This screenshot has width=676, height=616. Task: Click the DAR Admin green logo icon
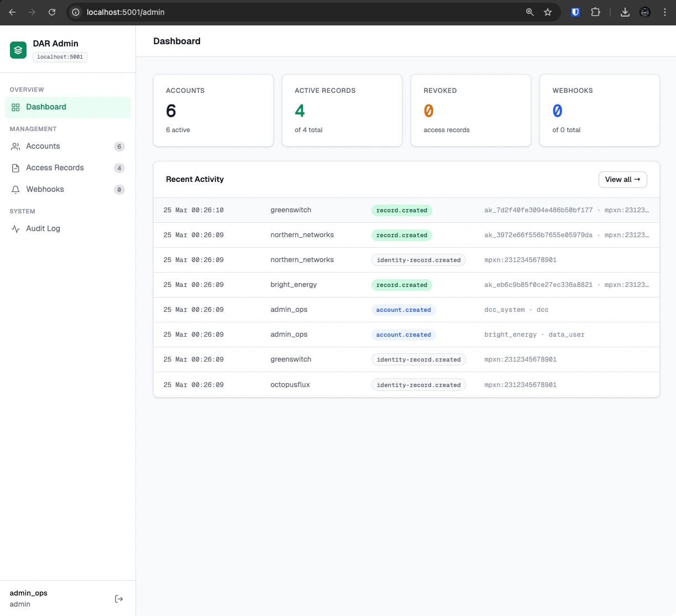pyautogui.click(x=18, y=50)
